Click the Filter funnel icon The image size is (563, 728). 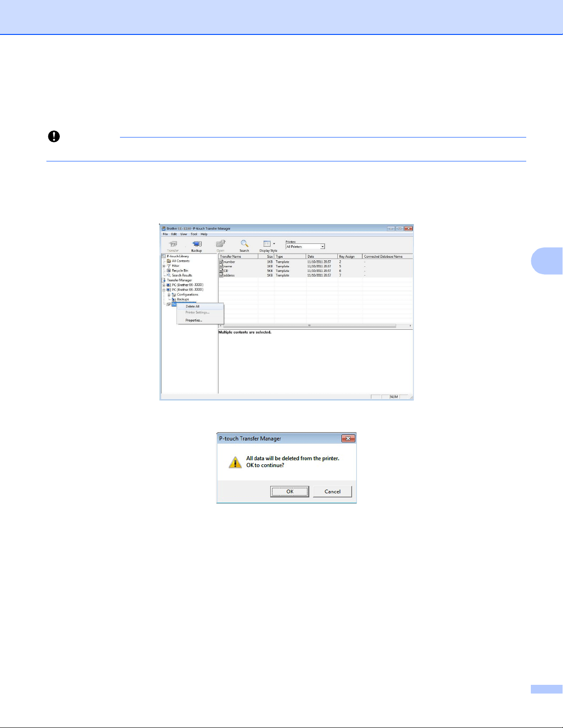(169, 266)
